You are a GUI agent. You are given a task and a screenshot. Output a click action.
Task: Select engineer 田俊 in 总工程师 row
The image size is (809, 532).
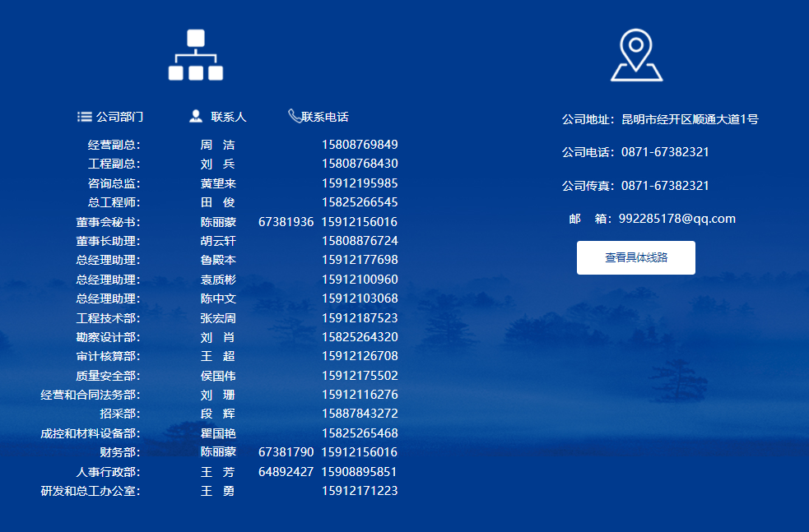point(217,201)
